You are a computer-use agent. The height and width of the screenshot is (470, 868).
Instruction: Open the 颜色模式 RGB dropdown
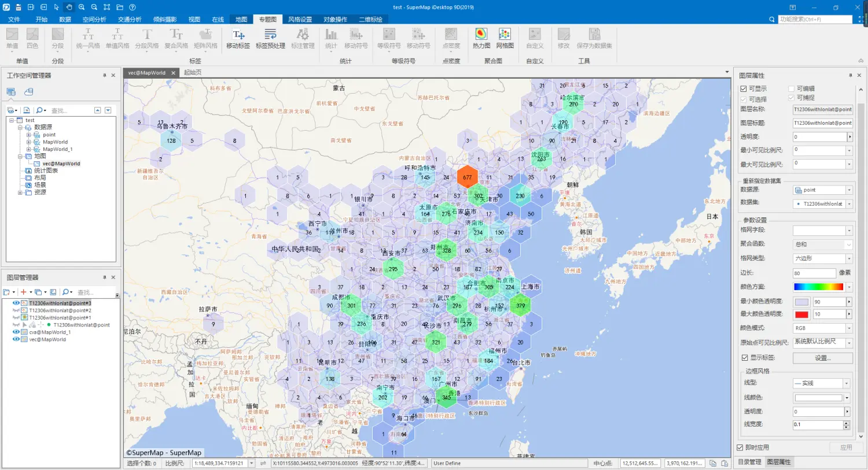click(x=849, y=328)
